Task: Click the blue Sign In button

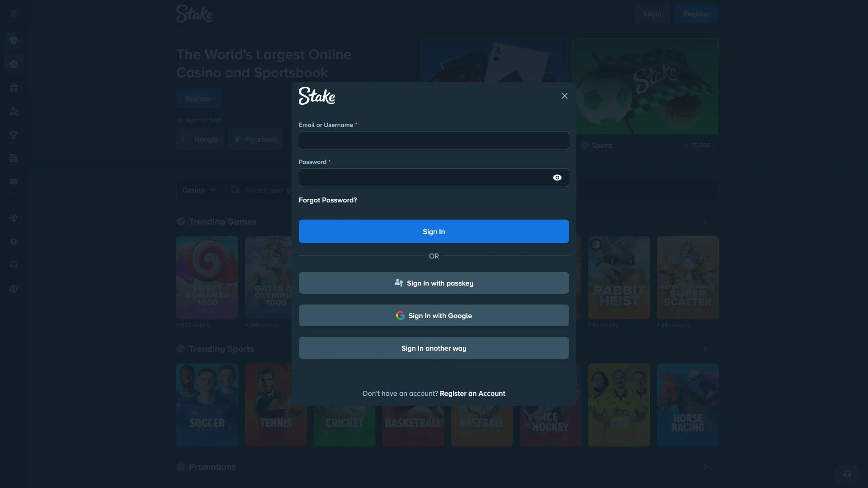Action: tap(434, 231)
